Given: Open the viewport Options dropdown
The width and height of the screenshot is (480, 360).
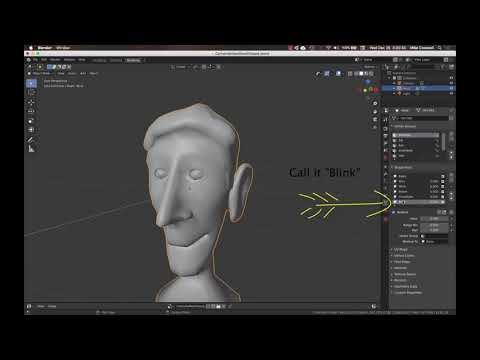Looking at the screenshot, I should click(x=370, y=67).
